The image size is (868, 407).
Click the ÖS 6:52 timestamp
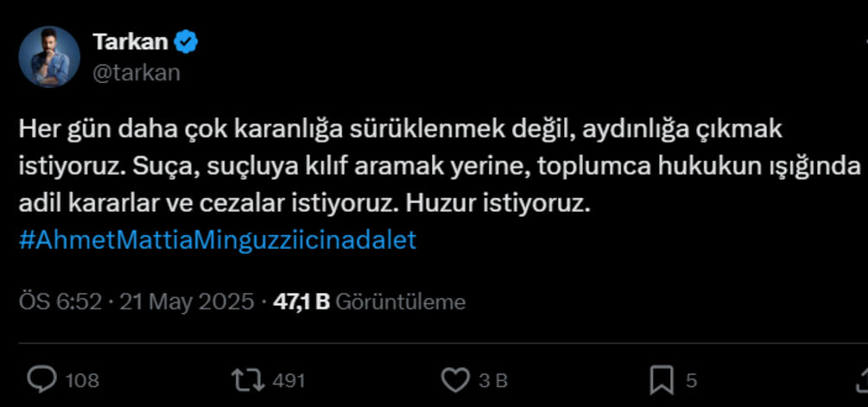60,302
